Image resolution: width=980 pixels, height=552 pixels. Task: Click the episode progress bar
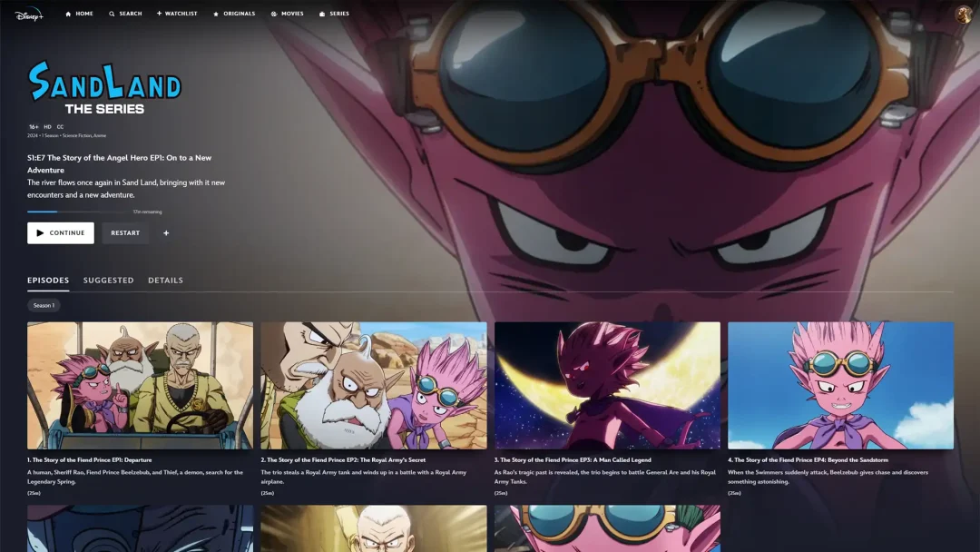tap(79, 212)
